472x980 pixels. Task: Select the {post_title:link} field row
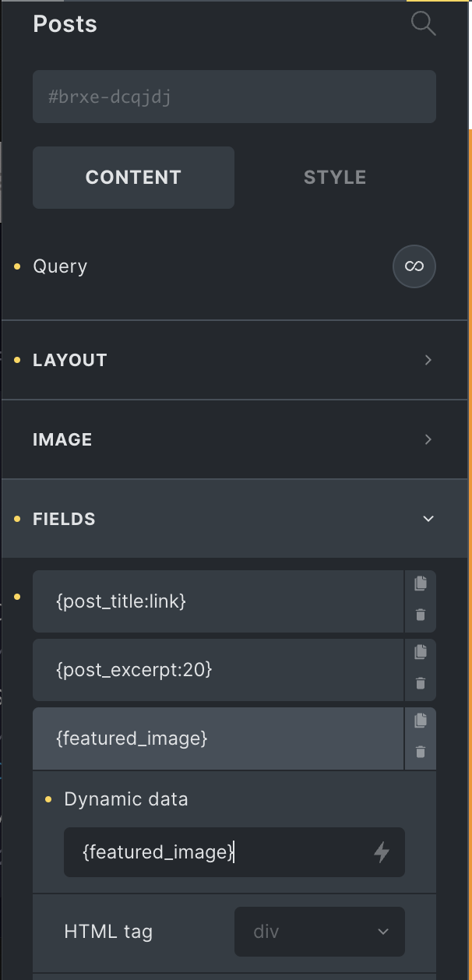(218, 601)
